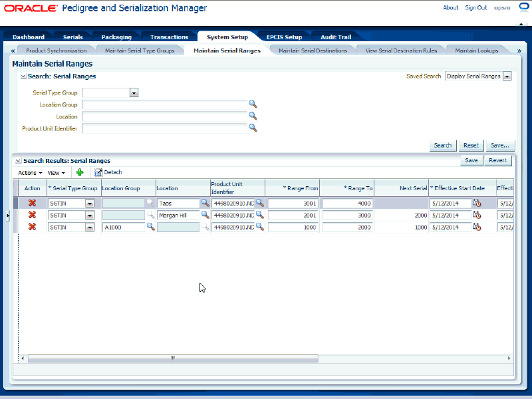Click the Search button
The width and height of the screenshot is (532, 399).
point(443,145)
